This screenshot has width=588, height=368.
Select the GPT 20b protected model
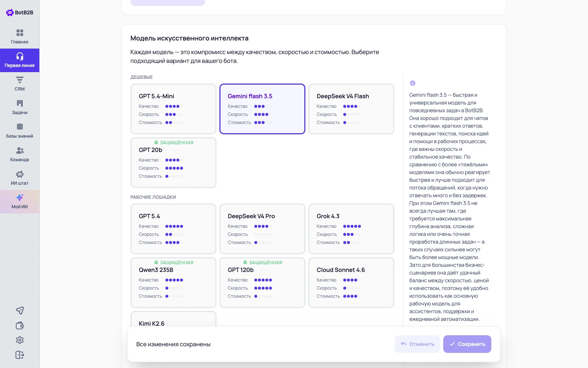coord(173,163)
